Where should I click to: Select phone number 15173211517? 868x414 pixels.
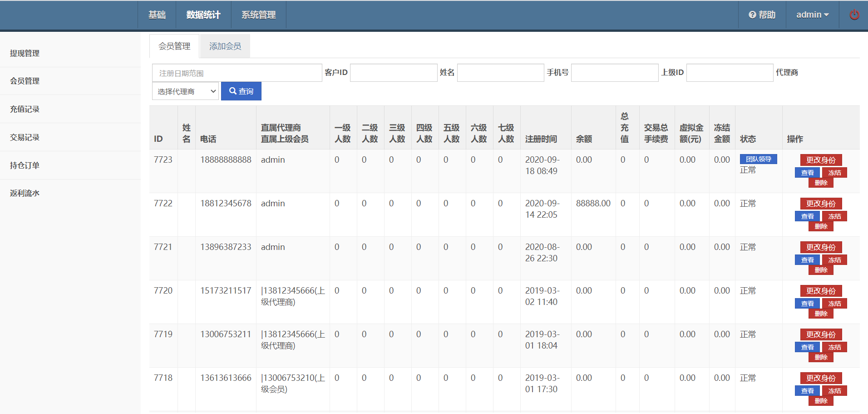pos(226,290)
